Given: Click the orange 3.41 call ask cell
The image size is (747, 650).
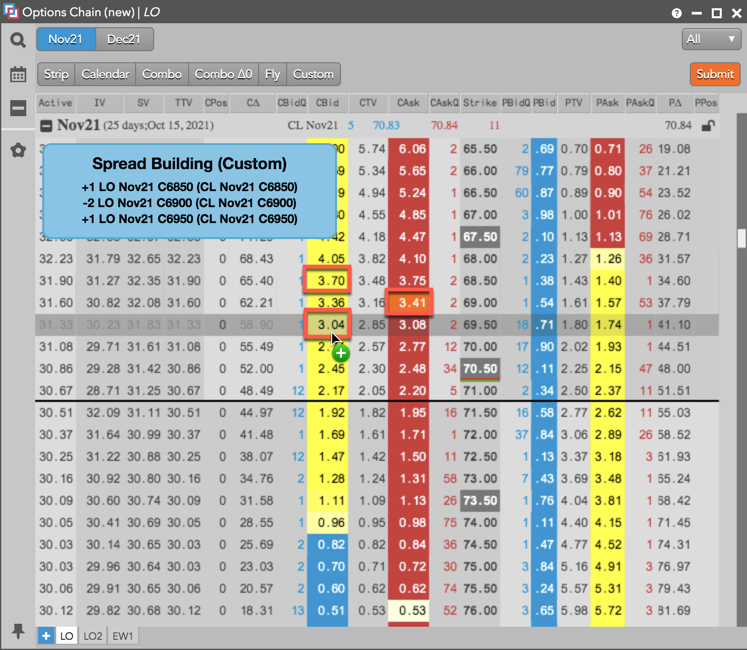Looking at the screenshot, I should (407, 303).
